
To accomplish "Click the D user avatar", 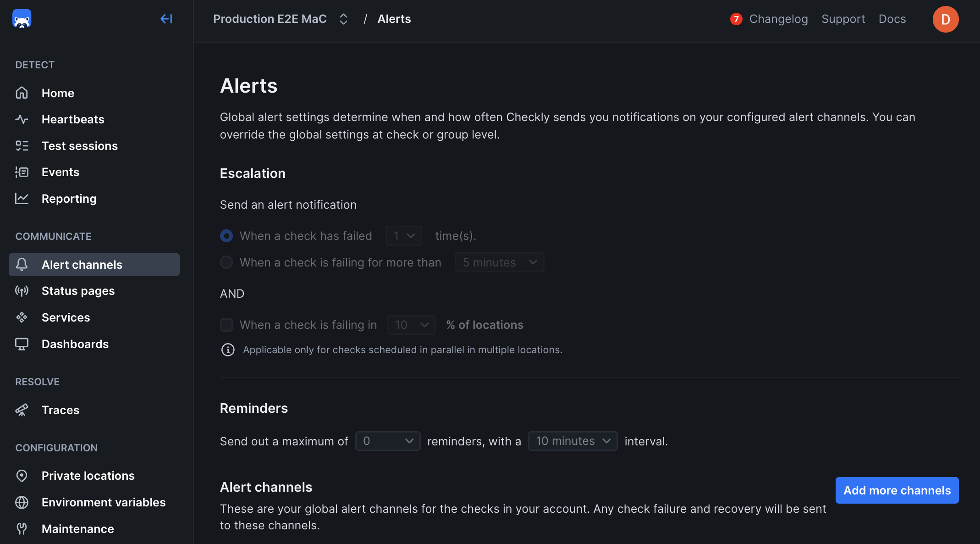I will 946,19.
